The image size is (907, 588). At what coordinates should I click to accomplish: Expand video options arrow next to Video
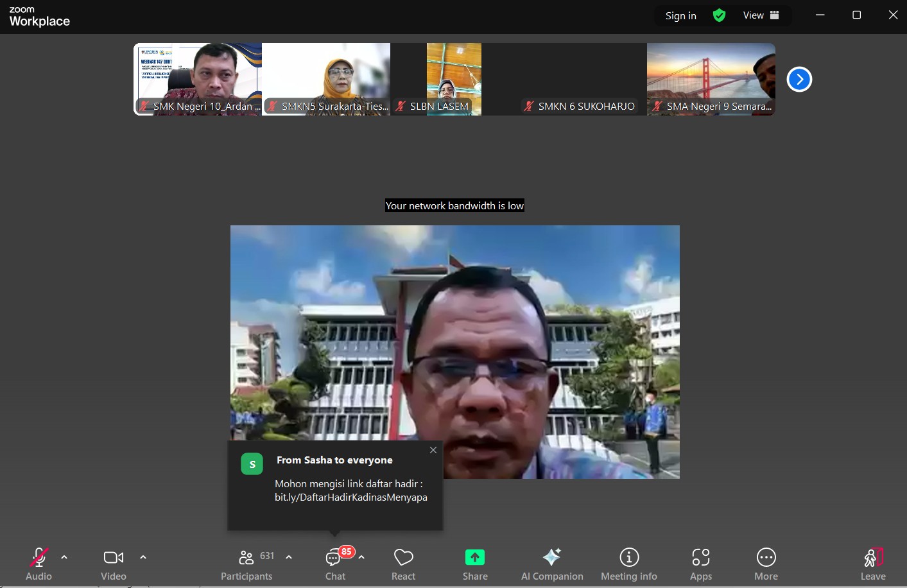(x=143, y=557)
